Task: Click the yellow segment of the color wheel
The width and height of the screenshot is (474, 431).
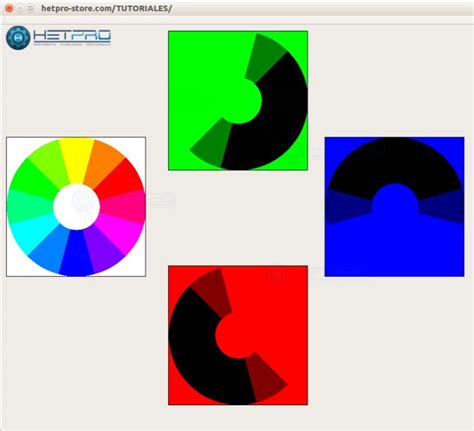Action: tap(77, 159)
